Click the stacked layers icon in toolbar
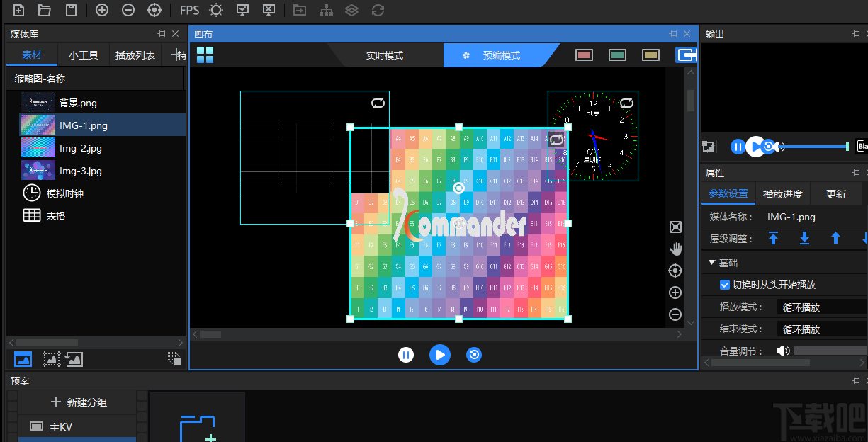Screen dimensions: 868x442 tap(351, 10)
